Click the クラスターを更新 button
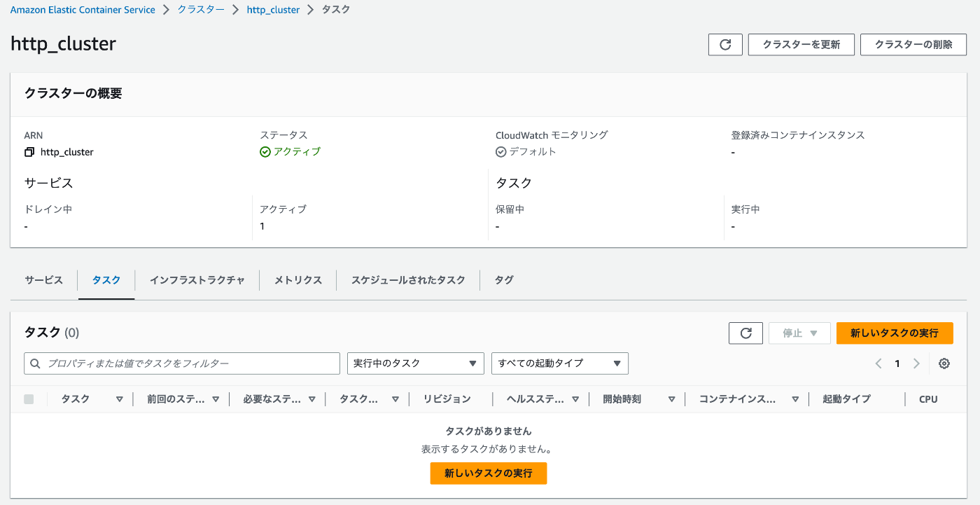The width and height of the screenshot is (980, 505). (801, 44)
